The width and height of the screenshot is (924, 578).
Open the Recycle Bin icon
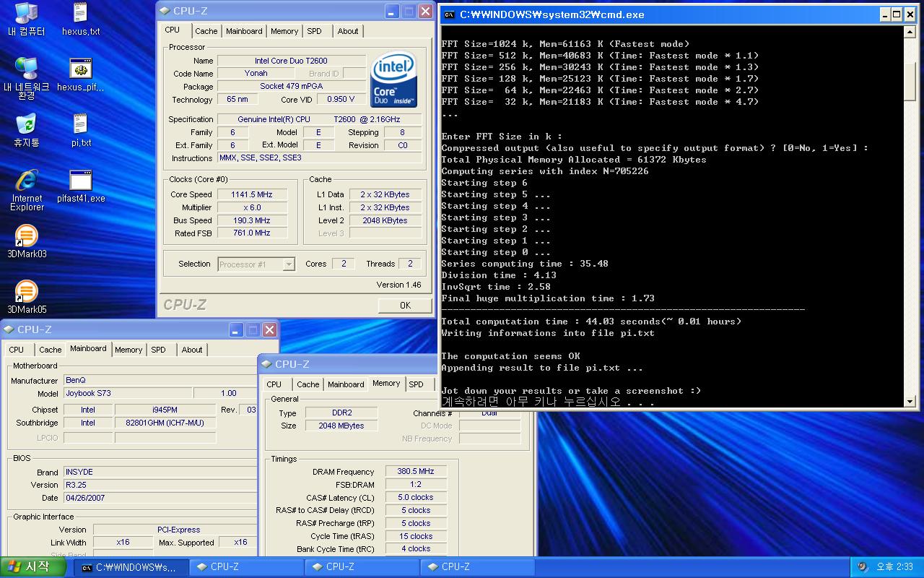pyautogui.click(x=26, y=131)
